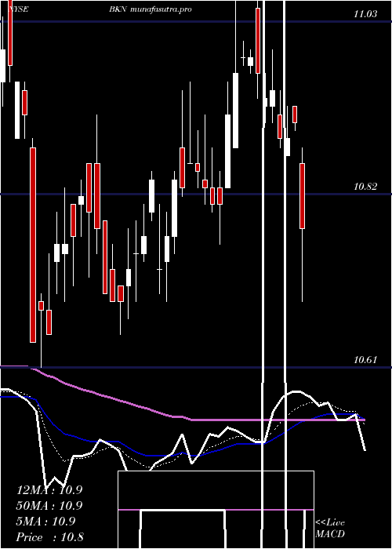Click the 5MA : 10.9 readout
The height and width of the screenshot is (549, 392).
(x=45, y=522)
